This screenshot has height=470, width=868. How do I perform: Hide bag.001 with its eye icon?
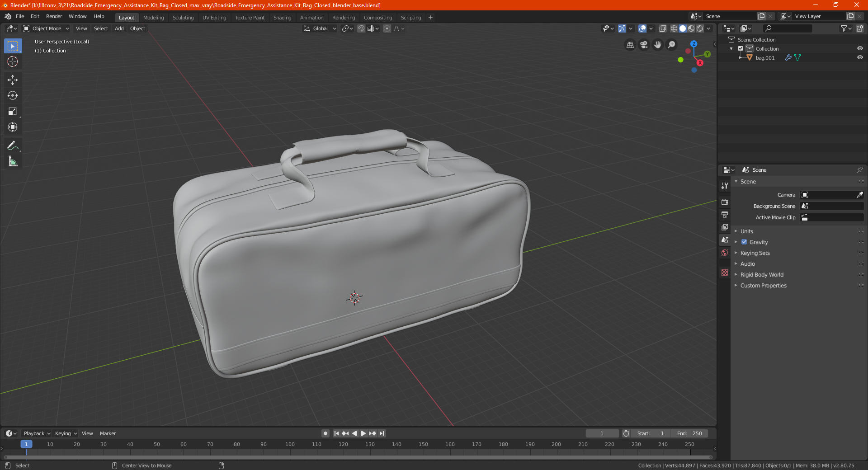point(860,57)
